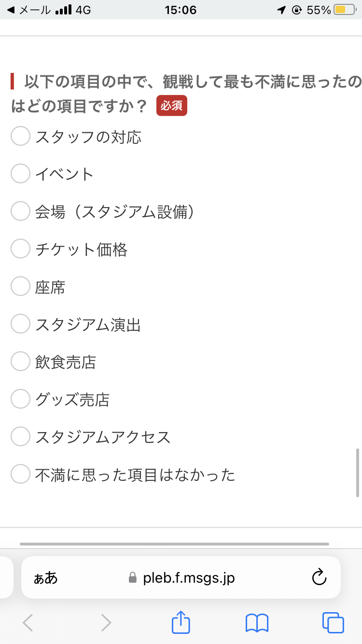The height and width of the screenshot is (644, 362).
Task: Select the イベント radio option
Action: tap(20, 174)
